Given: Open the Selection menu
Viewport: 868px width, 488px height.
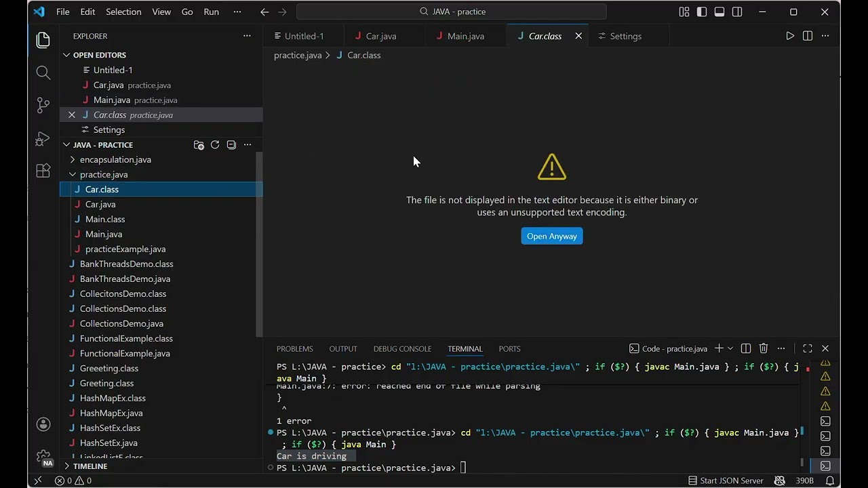Looking at the screenshot, I should click(123, 12).
